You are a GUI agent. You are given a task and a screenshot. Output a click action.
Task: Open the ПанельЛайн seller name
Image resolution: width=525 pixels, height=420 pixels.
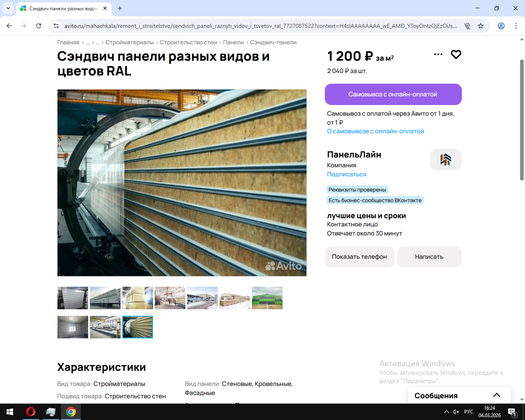tap(354, 155)
